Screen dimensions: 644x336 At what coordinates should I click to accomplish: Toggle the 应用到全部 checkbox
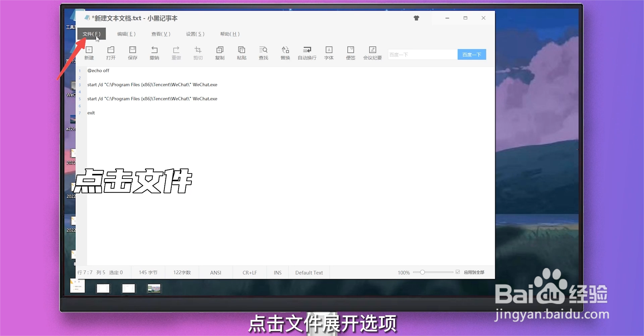458,272
